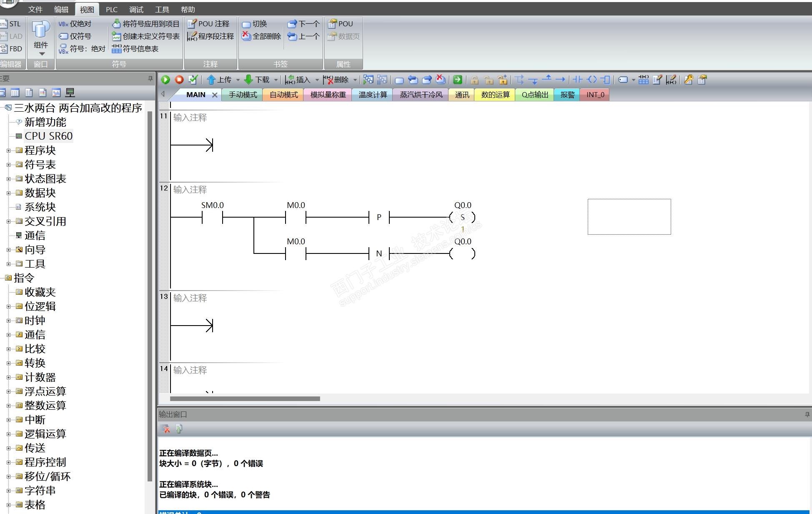Select the 仅绝对 symbol display option
This screenshot has width=812, height=514.
click(75, 24)
